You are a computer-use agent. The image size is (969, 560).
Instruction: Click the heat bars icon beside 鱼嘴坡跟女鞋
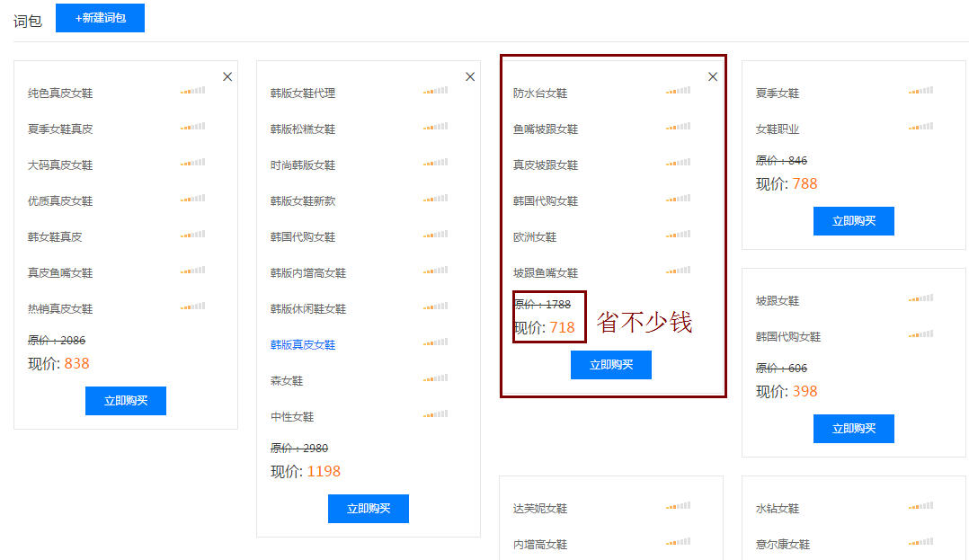[678, 127]
